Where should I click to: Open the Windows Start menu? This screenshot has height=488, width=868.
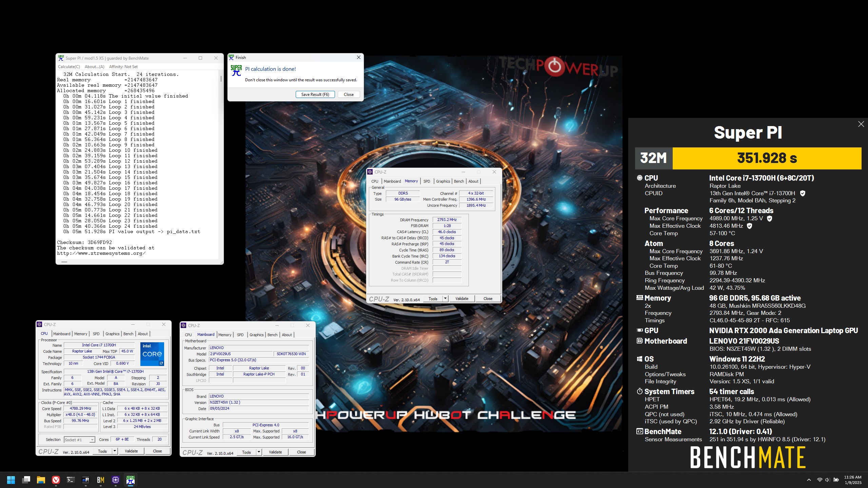[x=11, y=480]
